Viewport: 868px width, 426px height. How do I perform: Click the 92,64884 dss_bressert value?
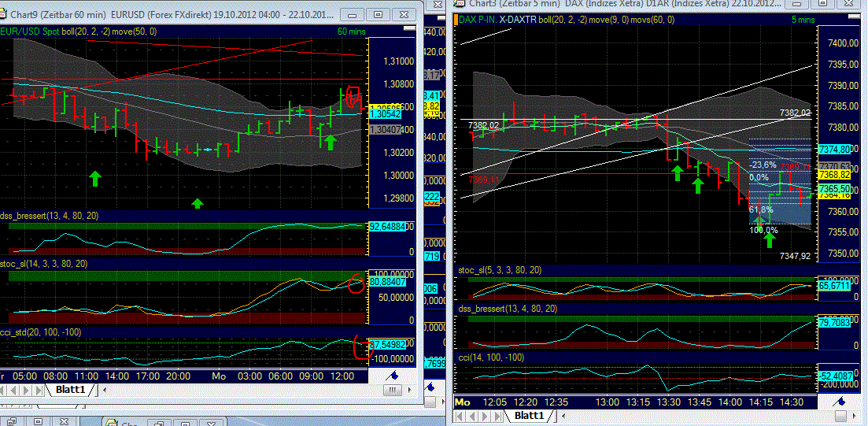pyautogui.click(x=387, y=226)
